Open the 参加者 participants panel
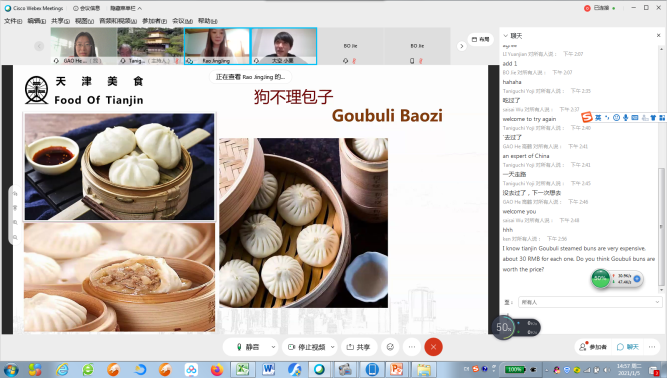Screen dimensions: 667x378 (593, 347)
